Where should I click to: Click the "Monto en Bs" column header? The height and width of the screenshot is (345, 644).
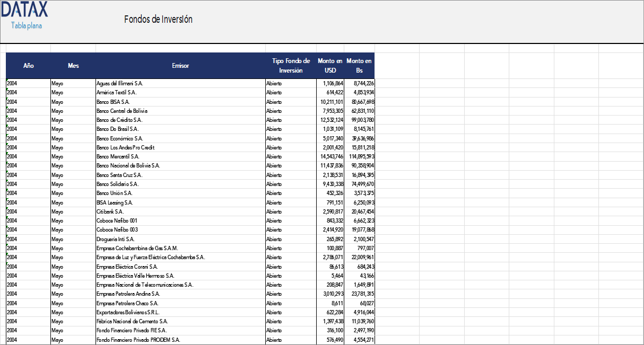tap(360, 66)
